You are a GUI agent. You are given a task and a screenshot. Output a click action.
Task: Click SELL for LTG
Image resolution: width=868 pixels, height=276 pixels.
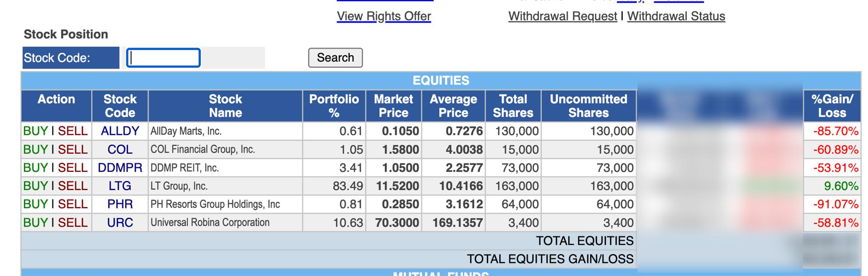(x=73, y=186)
